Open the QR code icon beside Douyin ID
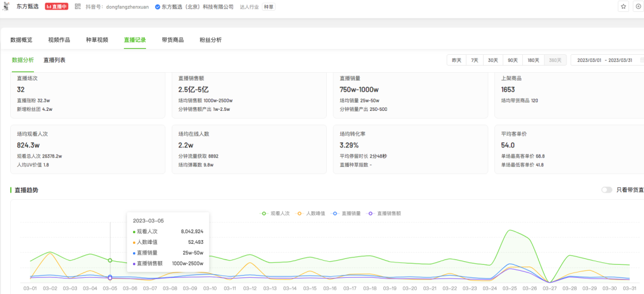 tap(78, 7)
